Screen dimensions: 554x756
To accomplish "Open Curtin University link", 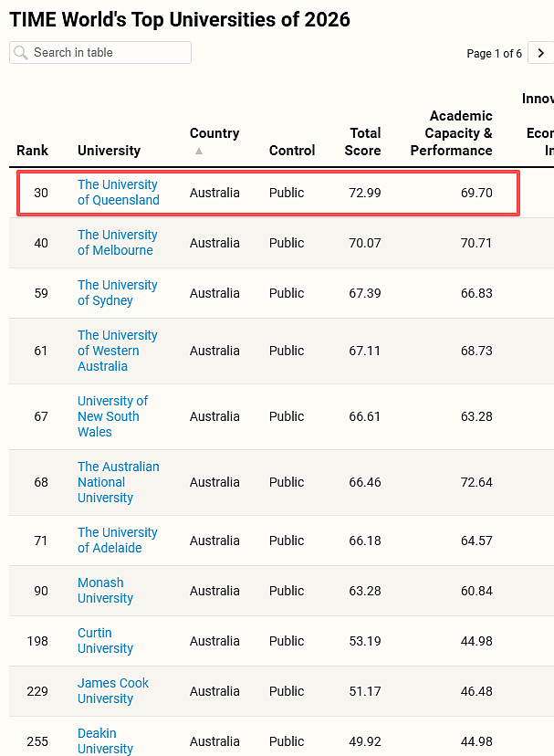I will (x=105, y=640).
